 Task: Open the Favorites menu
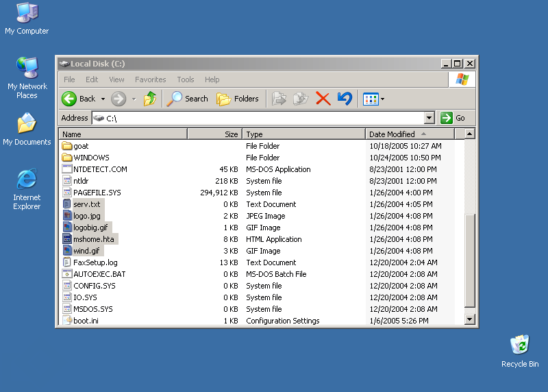[x=150, y=79]
